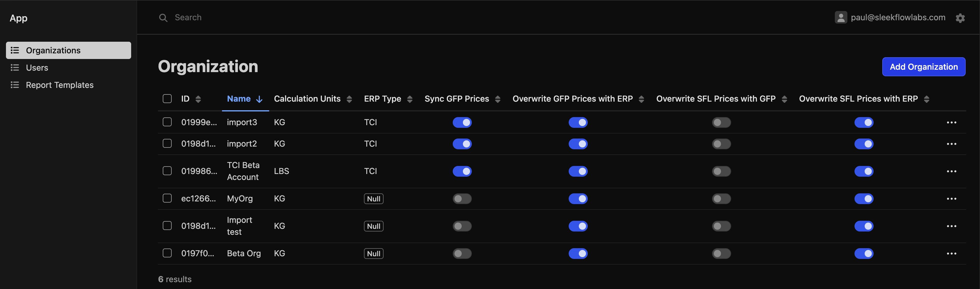Image resolution: width=980 pixels, height=289 pixels.
Task: Select the import2 row checkbox
Action: pos(167,144)
